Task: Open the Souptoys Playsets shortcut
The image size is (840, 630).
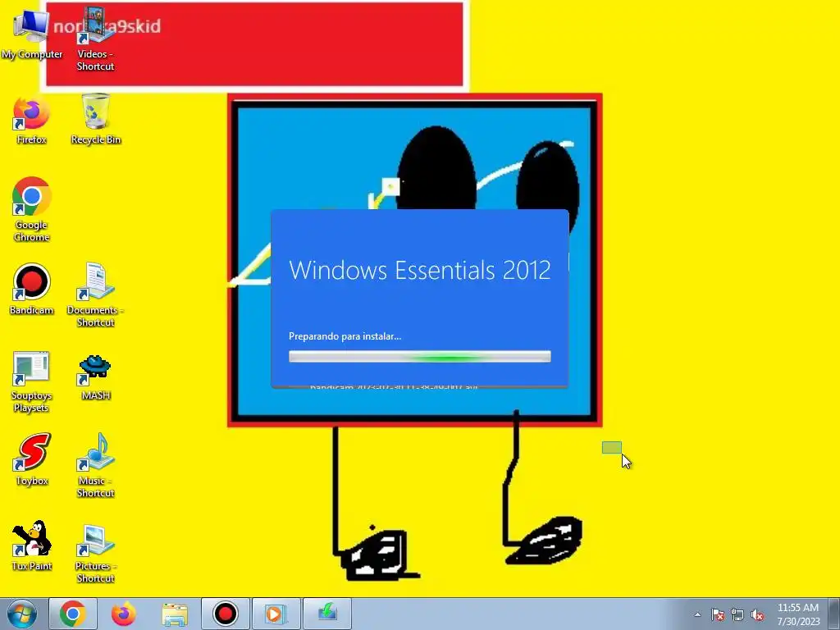Action: pyautogui.click(x=32, y=382)
